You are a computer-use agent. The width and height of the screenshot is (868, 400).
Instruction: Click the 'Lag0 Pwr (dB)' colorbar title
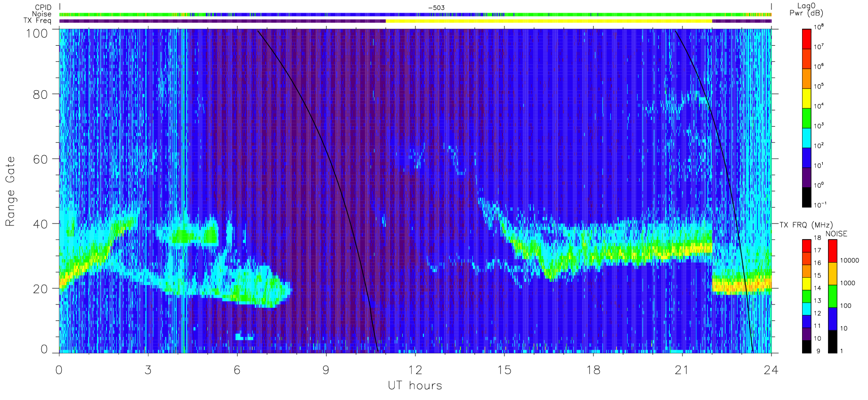click(806, 9)
